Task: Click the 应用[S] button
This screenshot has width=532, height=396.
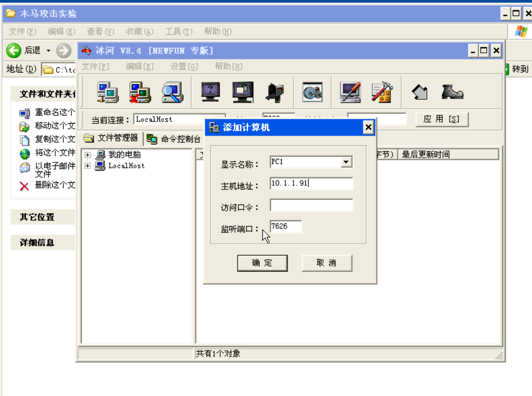Action: pos(442,119)
